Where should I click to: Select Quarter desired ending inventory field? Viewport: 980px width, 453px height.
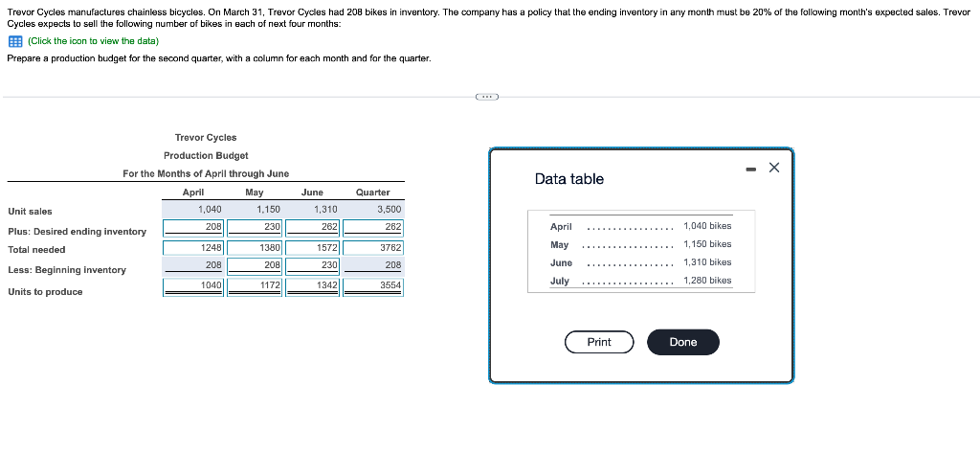pyautogui.click(x=373, y=226)
